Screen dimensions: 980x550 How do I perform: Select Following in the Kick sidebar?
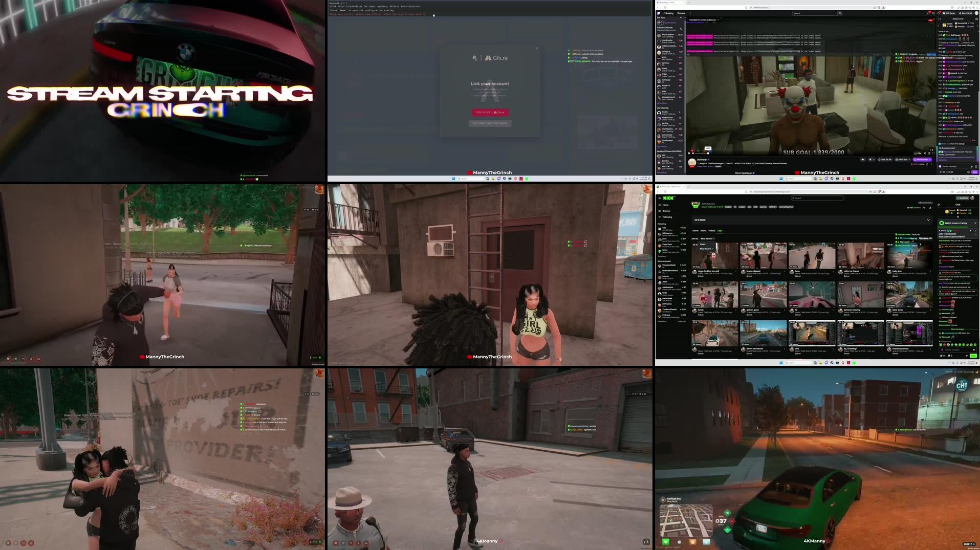(665, 217)
